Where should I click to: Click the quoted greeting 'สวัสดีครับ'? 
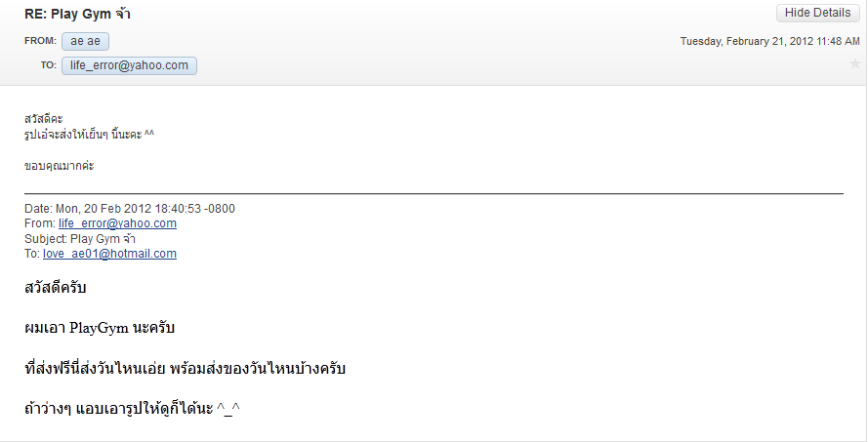pyautogui.click(x=56, y=288)
